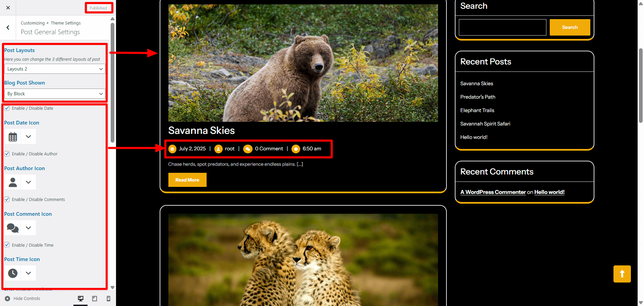Screen dimensions: 644x306
Task: Open Savanna Skies in Recent Posts
Action: pyautogui.click(x=477, y=84)
